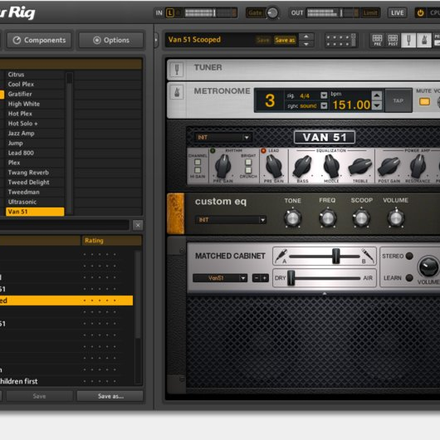Viewport: 440px width, 440px height.
Task: Switch to the Options tab
Action: (x=111, y=40)
